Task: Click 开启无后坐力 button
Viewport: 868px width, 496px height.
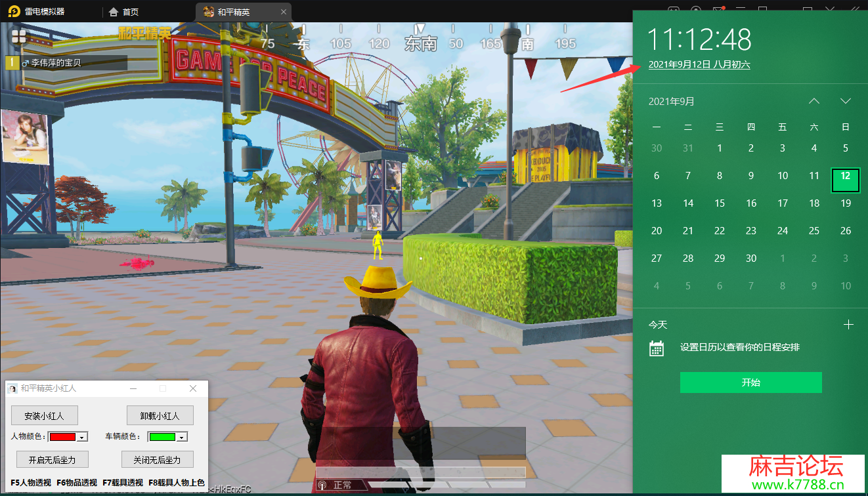Action: coord(52,460)
